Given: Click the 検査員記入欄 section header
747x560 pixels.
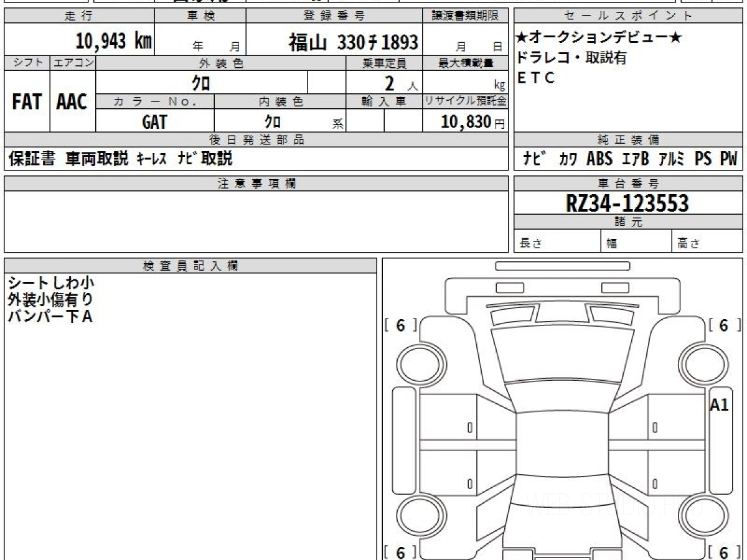Looking at the screenshot, I should coord(190,266).
